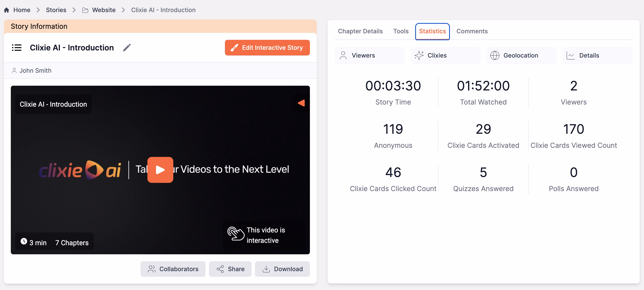Click the video thumbnail Clixie logo
Screen dimensions: 644x290
tap(80, 170)
